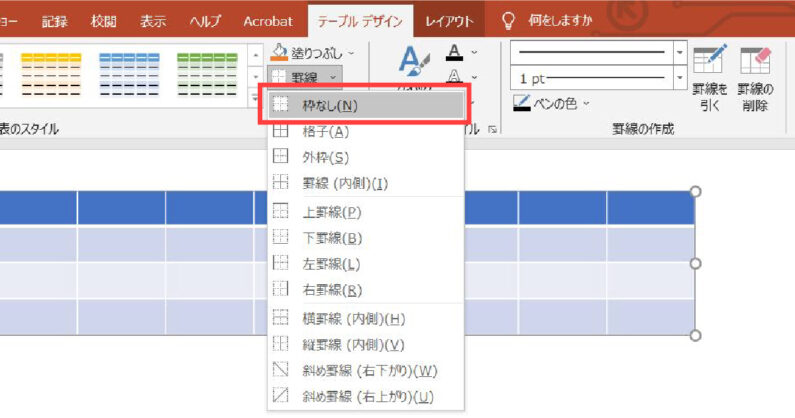
Task: Open the 塗りつぶし shading dropdown
Action: [351, 53]
